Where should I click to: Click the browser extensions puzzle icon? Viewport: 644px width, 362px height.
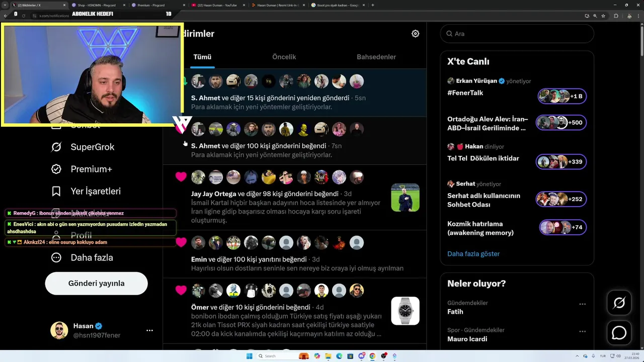coord(616,16)
